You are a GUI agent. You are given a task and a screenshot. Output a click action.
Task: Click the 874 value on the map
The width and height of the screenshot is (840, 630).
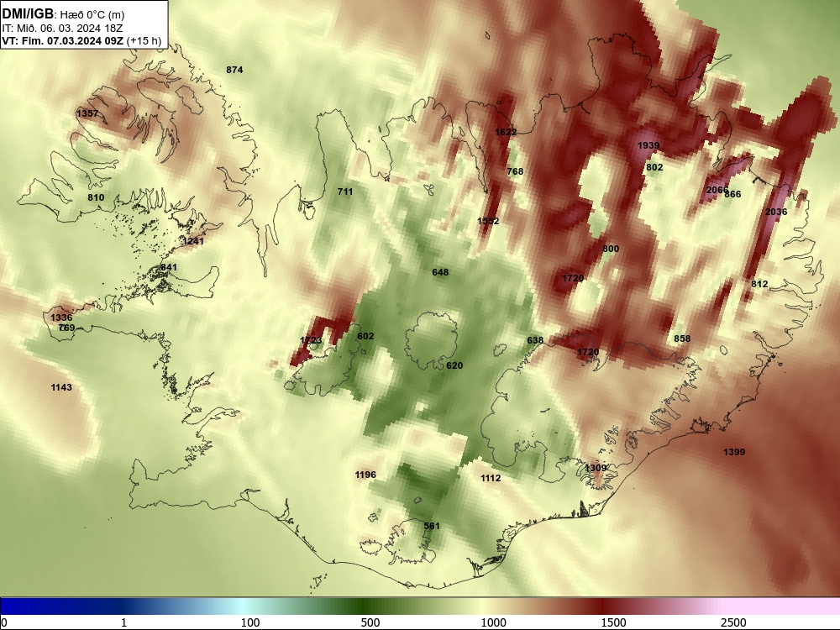coord(234,70)
